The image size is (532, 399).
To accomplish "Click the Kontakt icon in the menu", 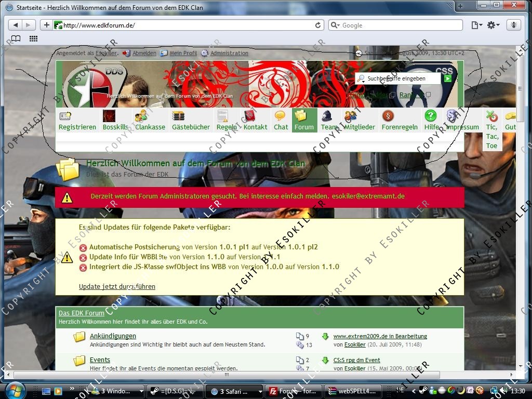I will pos(249,116).
